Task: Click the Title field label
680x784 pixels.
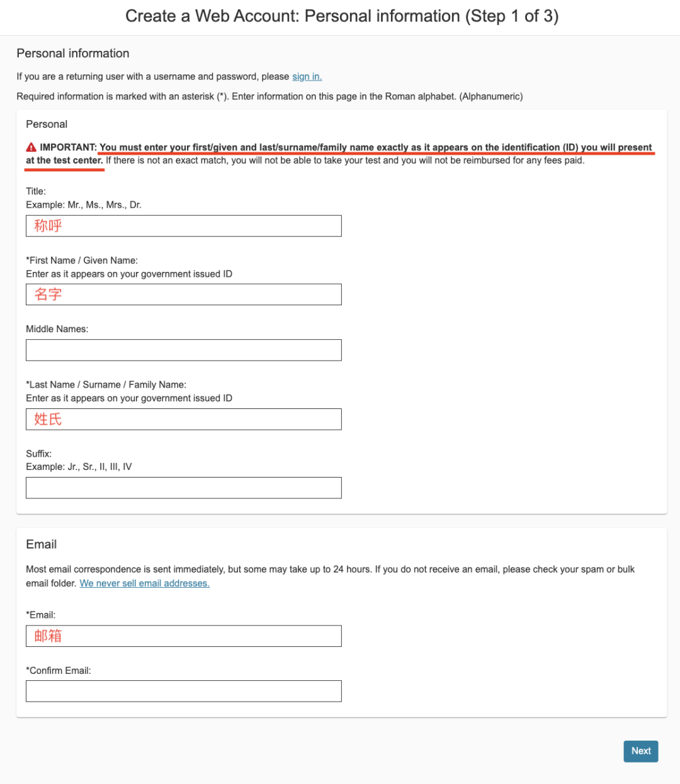Action: 36,191
